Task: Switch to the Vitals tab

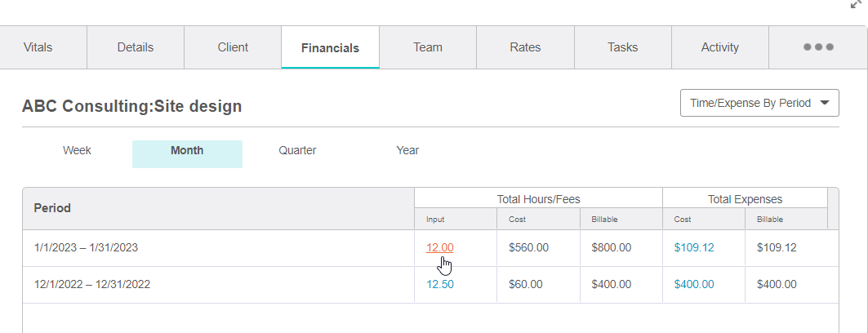Action: (x=38, y=47)
